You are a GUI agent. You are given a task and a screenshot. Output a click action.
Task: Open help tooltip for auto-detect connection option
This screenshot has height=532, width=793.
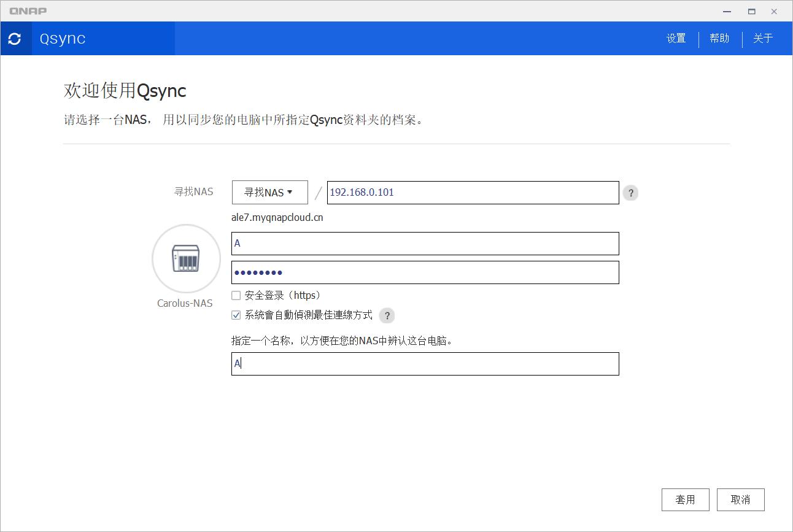click(387, 315)
